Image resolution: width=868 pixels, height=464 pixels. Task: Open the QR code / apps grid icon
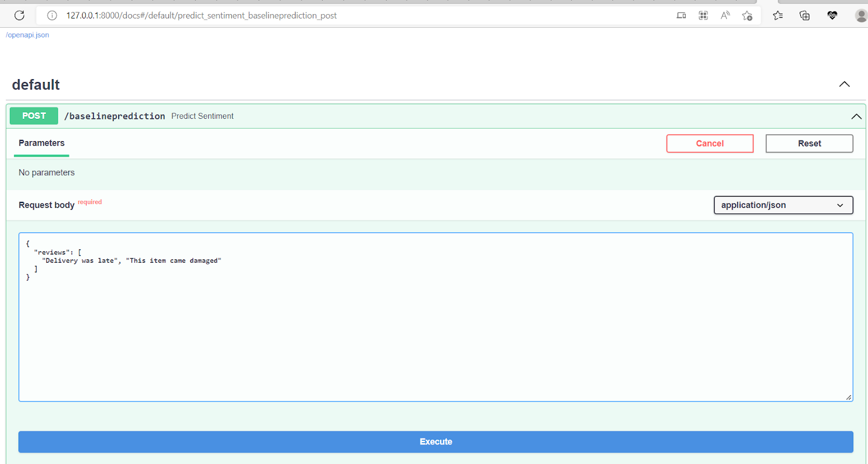(x=704, y=16)
